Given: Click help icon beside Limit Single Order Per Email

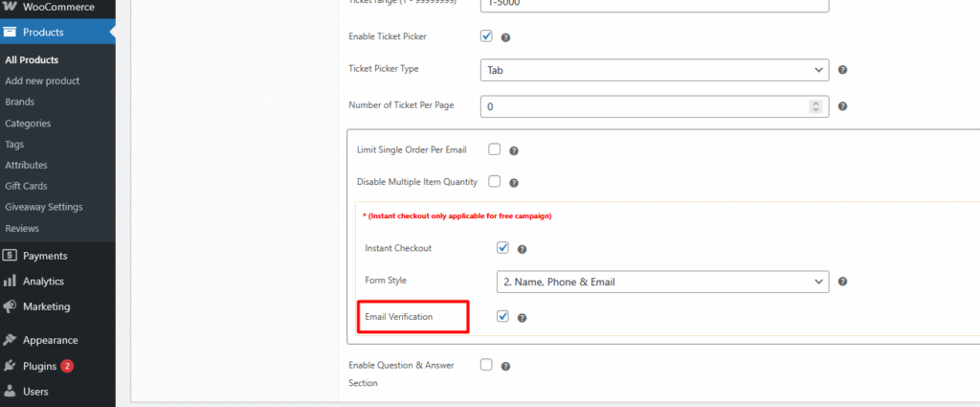Looking at the screenshot, I should [513, 151].
